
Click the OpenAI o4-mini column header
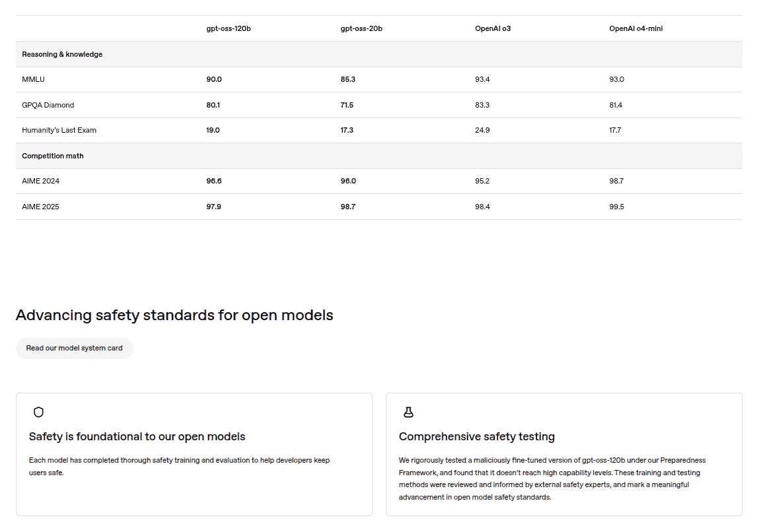point(635,29)
